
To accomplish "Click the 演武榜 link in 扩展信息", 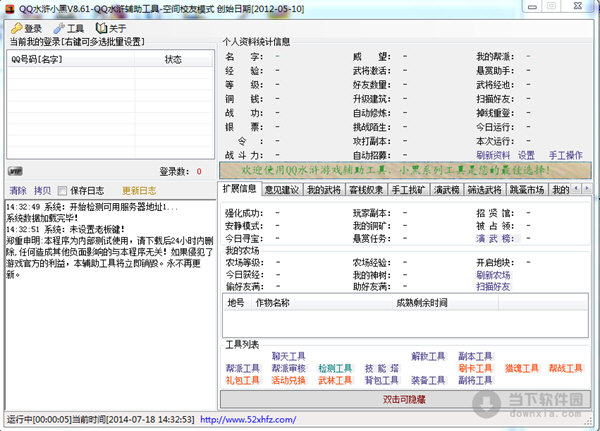I will (496, 238).
